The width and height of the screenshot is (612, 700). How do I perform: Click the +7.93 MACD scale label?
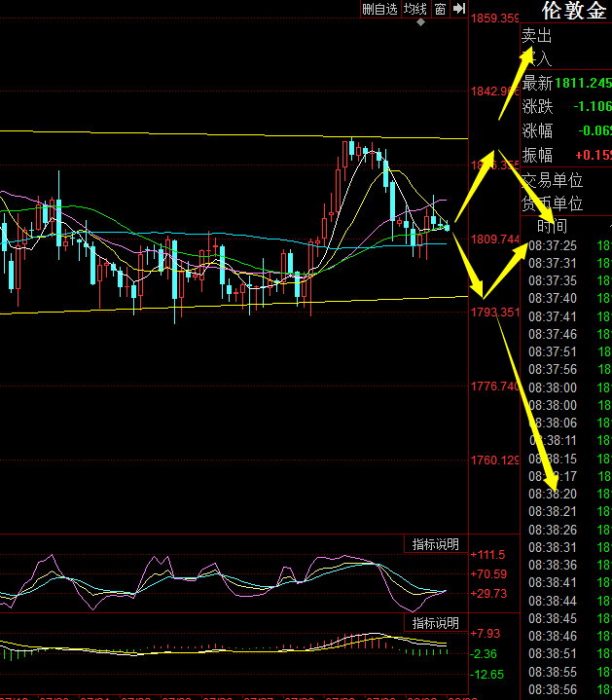(486, 634)
